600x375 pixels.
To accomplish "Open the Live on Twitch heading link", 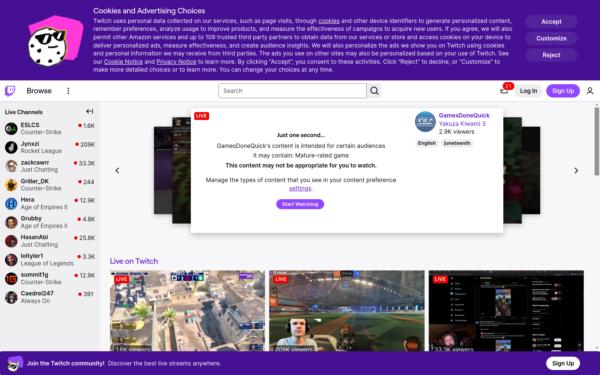I will [x=134, y=261].
